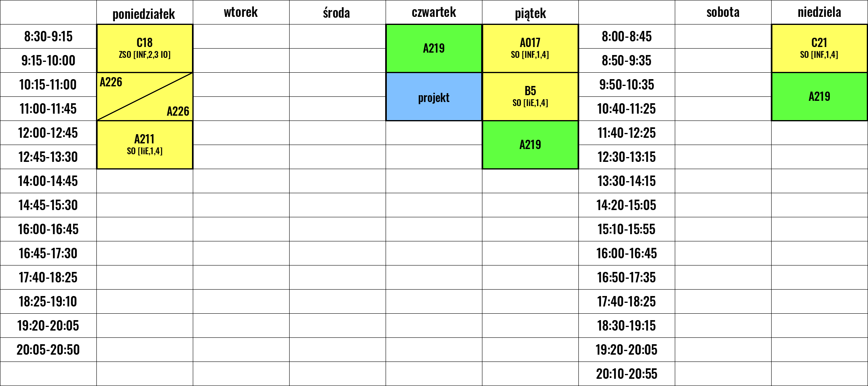Click the wtorek column header
This screenshot has height=386, width=868.
tap(241, 12)
